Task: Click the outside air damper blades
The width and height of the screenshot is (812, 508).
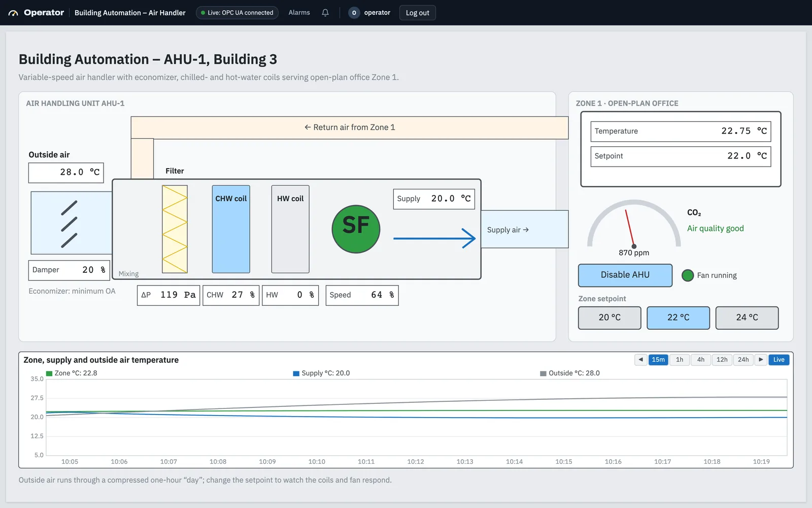Action: point(69,224)
